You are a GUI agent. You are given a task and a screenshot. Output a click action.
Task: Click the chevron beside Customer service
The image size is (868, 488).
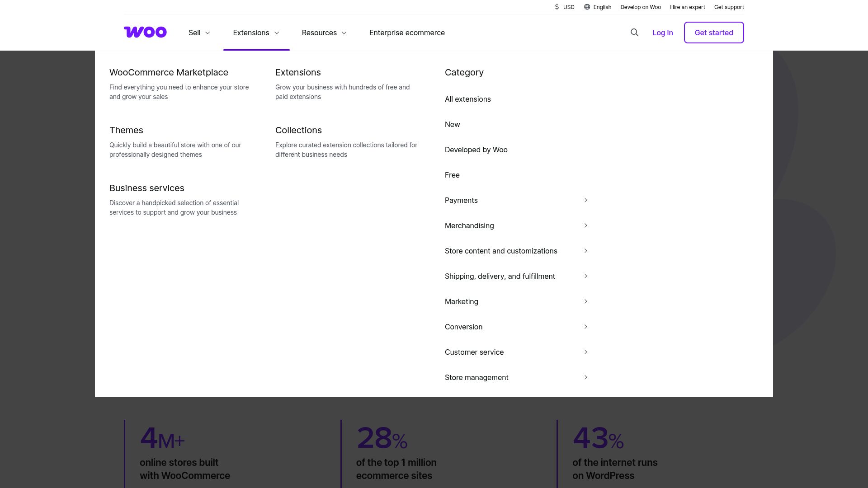pos(585,352)
